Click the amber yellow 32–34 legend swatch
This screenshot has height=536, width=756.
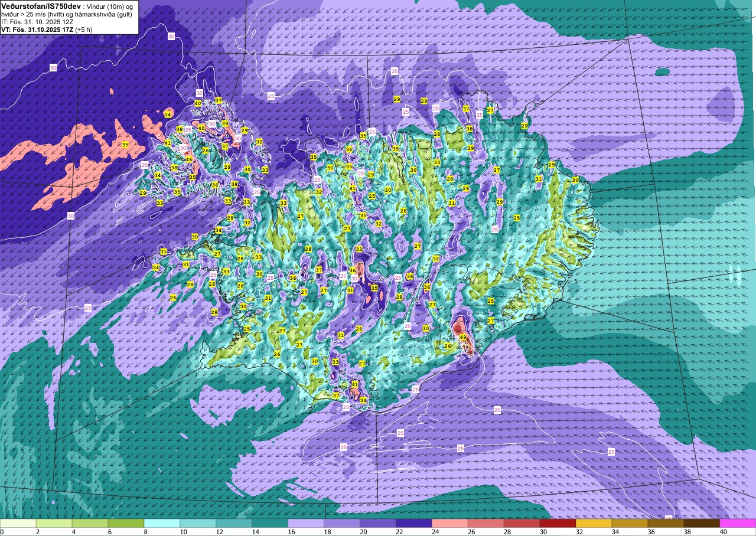[x=594, y=523]
